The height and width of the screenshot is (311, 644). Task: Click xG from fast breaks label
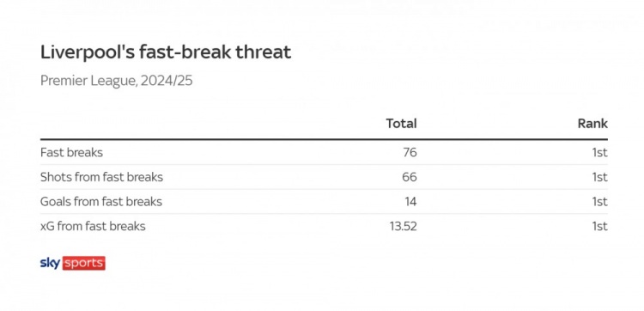93,226
